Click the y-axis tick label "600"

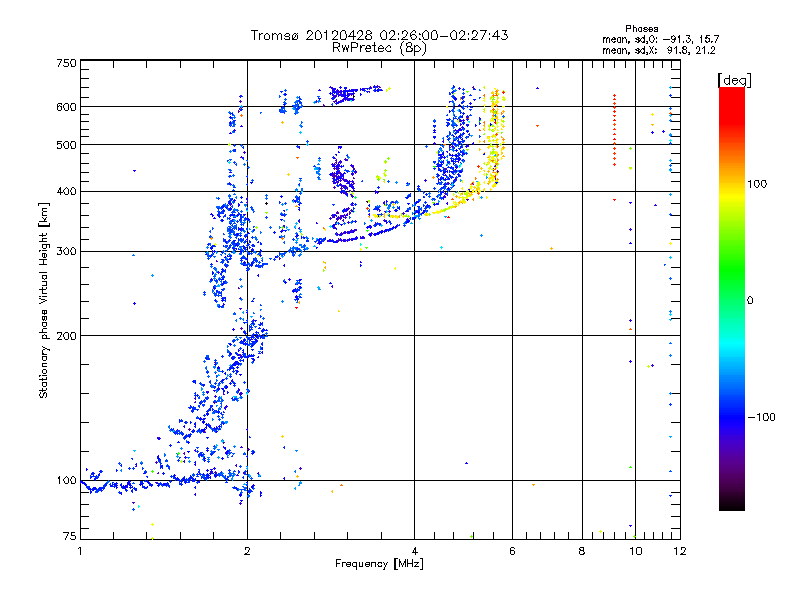(66, 107)
